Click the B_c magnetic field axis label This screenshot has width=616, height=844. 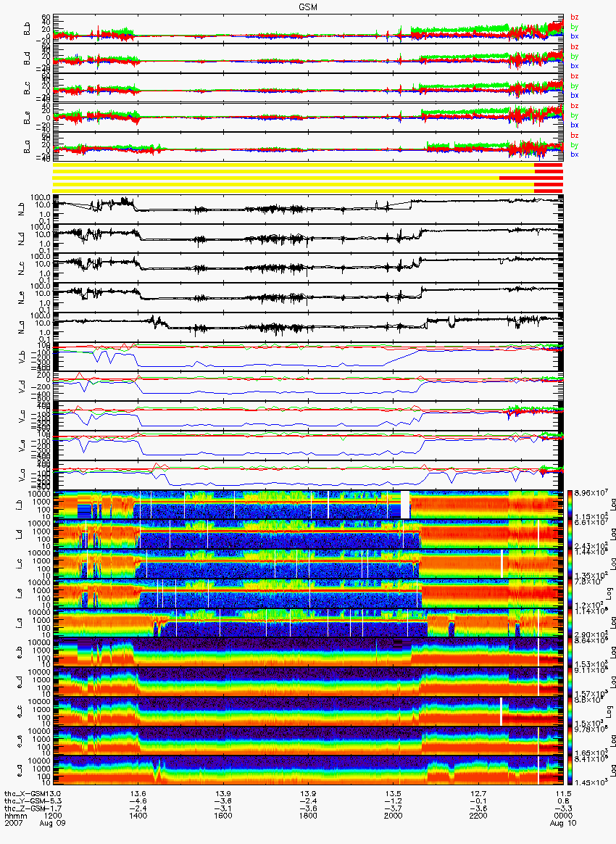tap(28, 88)
